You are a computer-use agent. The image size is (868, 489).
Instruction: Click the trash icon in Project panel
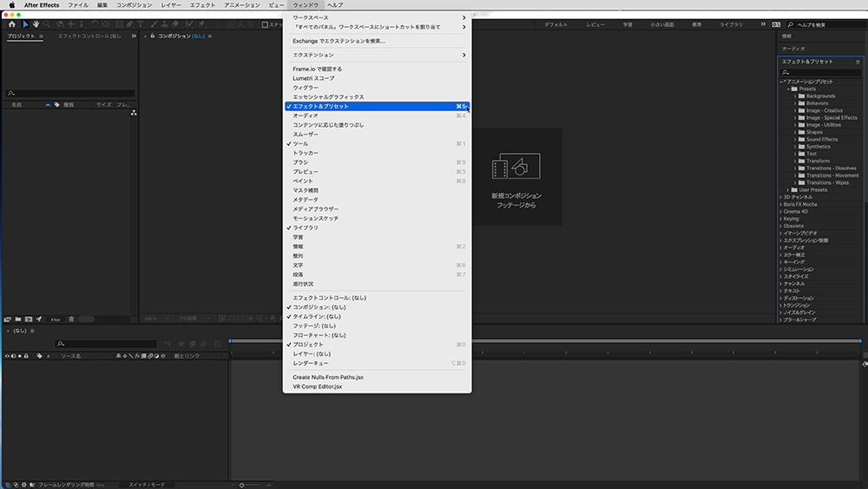coord(71,319)
